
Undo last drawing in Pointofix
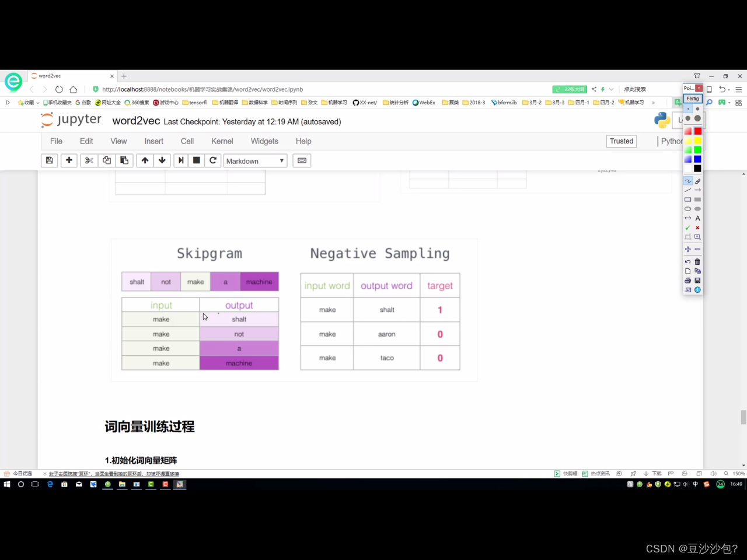point(688,262)
